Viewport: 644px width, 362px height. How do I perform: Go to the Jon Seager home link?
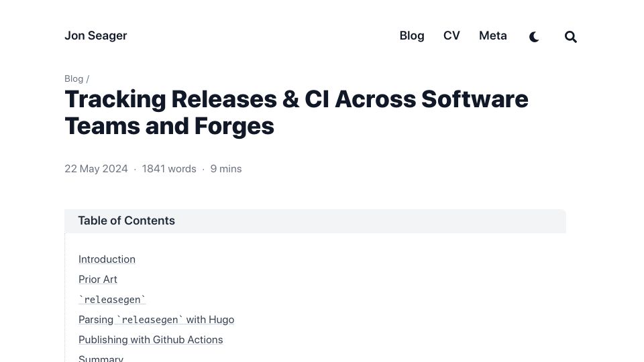click(96, 36)
